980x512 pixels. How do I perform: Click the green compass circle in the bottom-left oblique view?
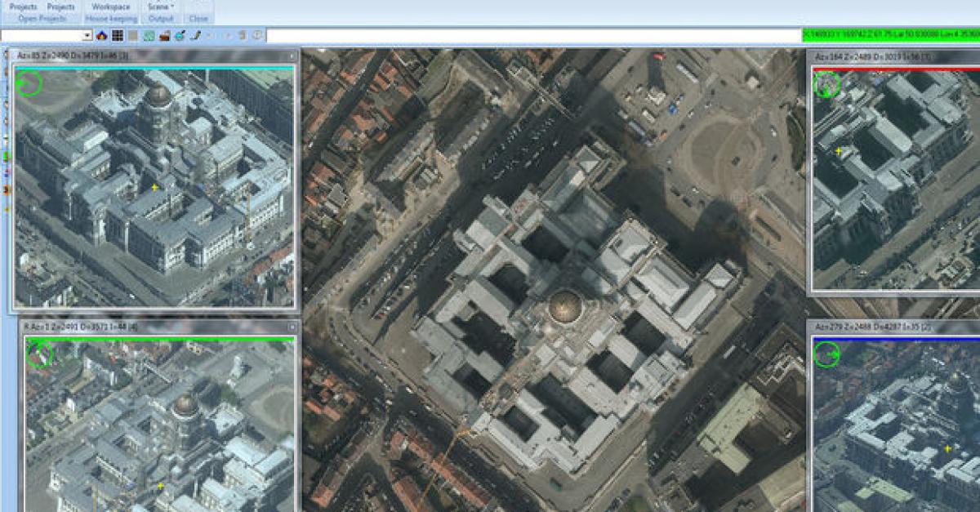pos(39,354)
